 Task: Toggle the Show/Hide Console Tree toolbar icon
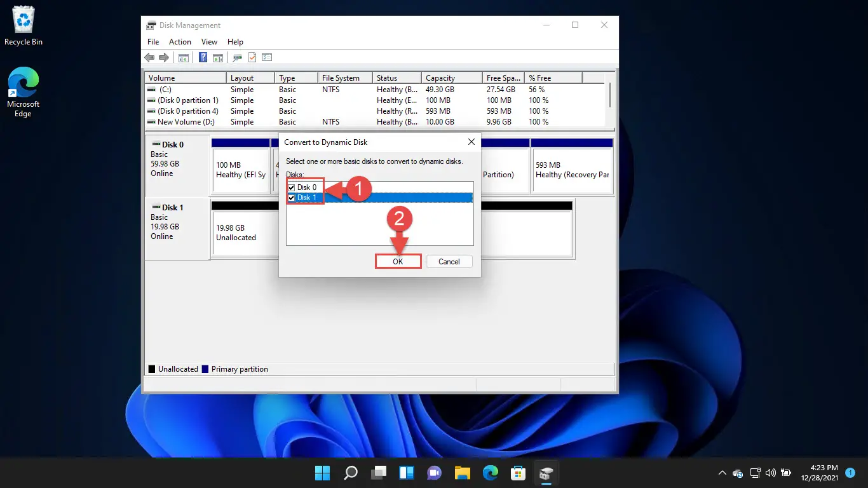184,58
